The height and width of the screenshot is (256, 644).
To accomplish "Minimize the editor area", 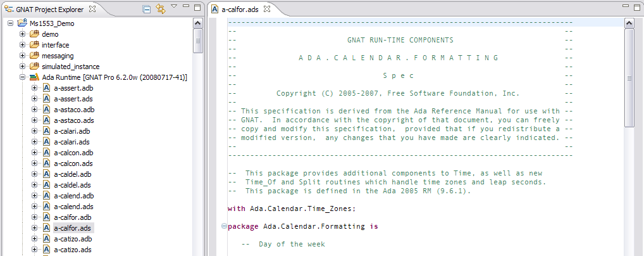I will pos(625,6).
